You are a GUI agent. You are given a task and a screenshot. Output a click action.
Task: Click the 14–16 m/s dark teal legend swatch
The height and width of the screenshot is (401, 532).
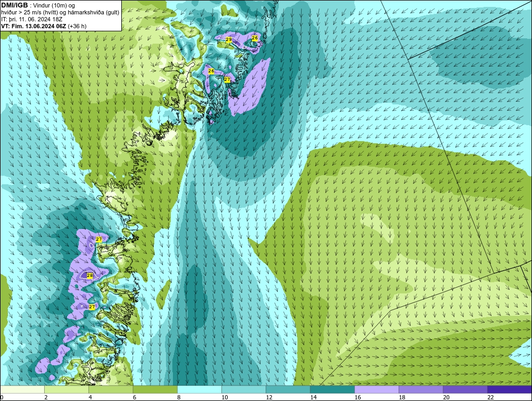click(332, 389)
